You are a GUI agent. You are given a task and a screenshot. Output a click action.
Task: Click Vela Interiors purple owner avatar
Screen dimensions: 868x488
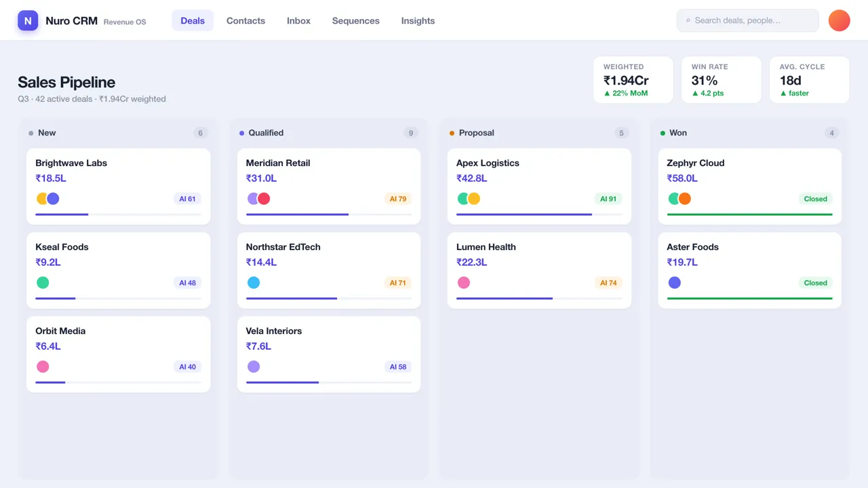click(x=254, y=367)
